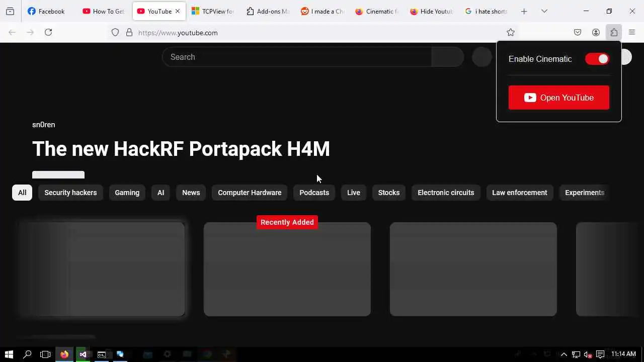Image resolution: width=644 pixels, height=362 pixels.
Task: Open Task View on the taskbar
Action: (45, 354)
